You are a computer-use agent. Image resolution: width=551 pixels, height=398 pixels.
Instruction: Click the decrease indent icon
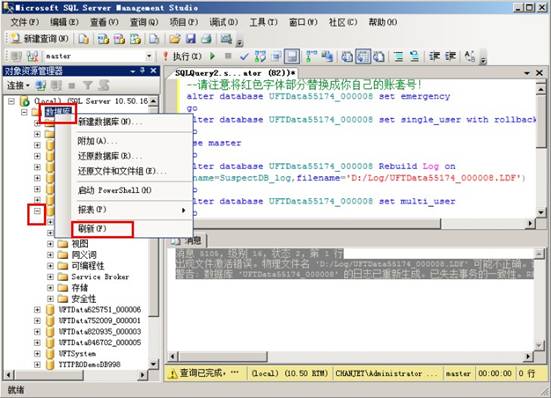[x=434, y=56]
